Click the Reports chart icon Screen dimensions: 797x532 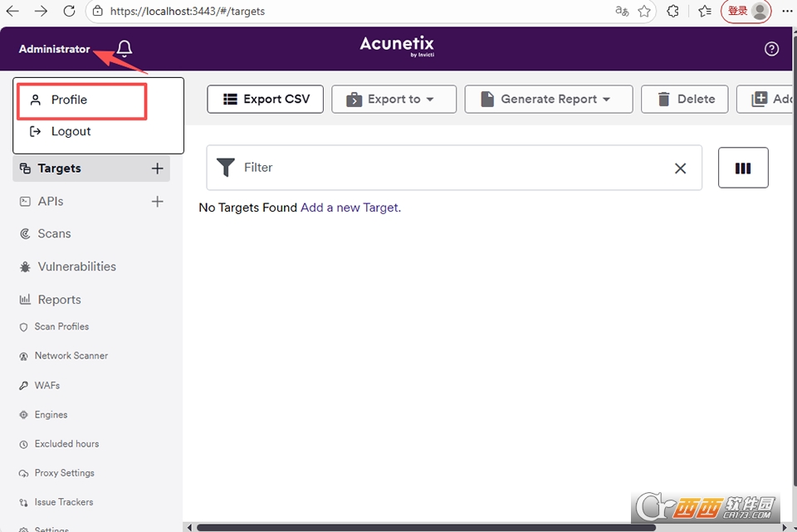(25, 300)
